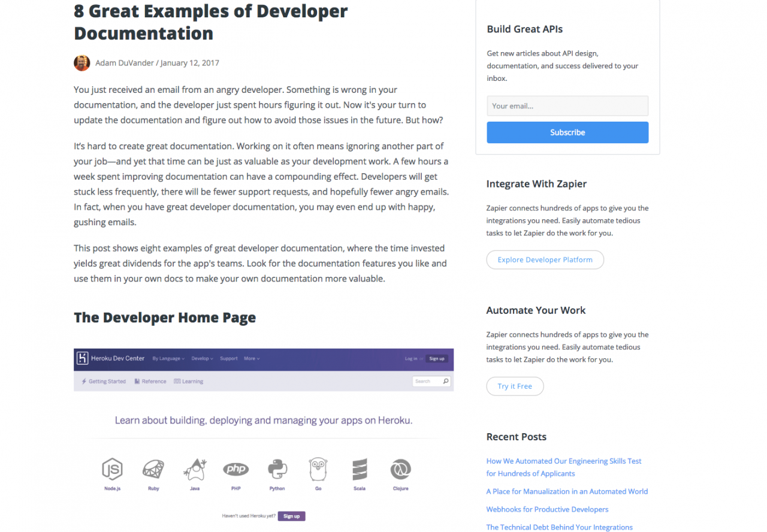
Task: Click Log in in the Heroku bar
Action: [411, 358]
